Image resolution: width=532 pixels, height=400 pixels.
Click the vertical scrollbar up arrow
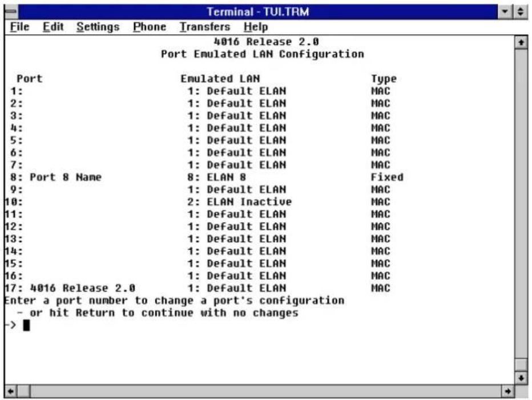(521, 42)
